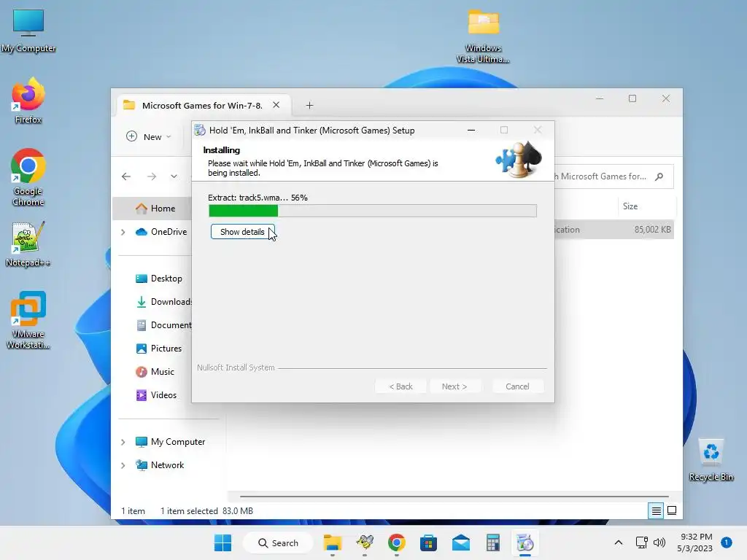Open Microsoft Store from the taskbar
747x560 pixels.
click(428, 542)
